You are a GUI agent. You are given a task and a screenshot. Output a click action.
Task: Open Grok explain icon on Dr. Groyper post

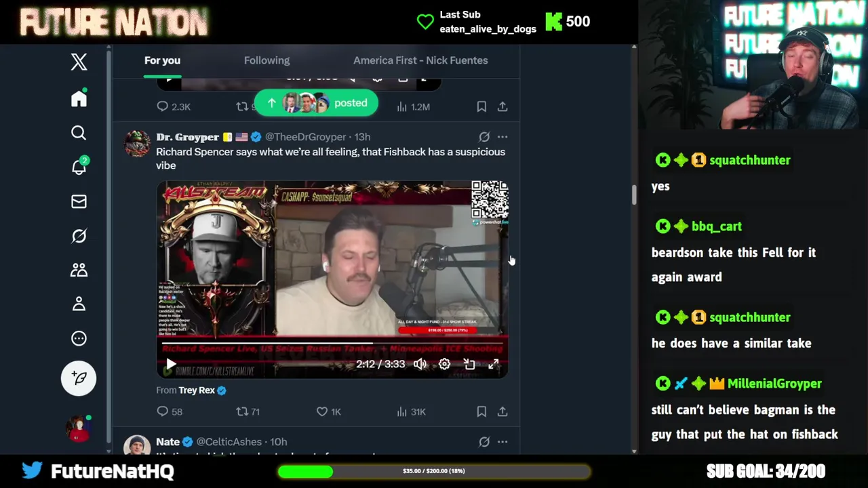[x=484, y=137]
